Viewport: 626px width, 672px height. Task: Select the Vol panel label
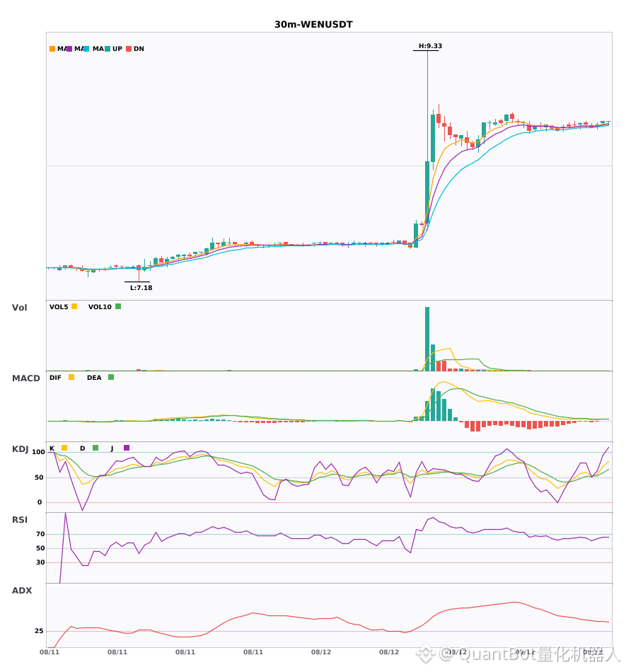point(19,307)
